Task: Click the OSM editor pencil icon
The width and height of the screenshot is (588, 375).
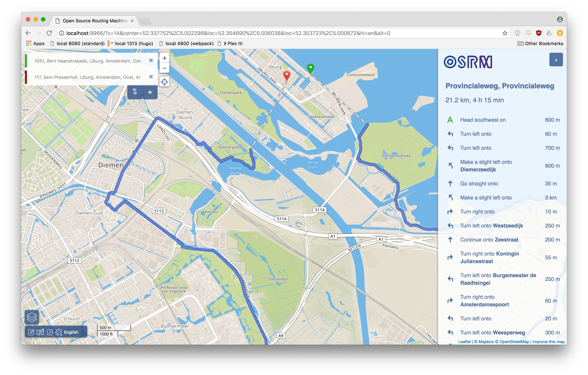Action: (x=31, y=332)
